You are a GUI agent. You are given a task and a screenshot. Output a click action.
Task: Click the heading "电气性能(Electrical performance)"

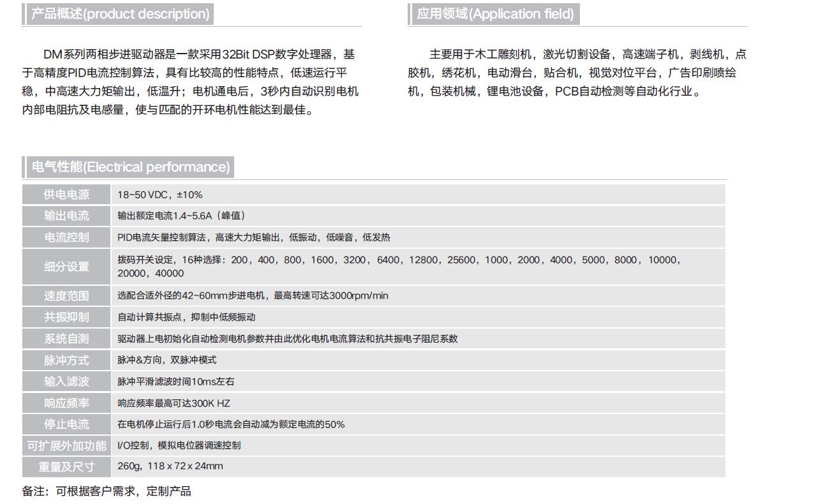pos(131,167)
